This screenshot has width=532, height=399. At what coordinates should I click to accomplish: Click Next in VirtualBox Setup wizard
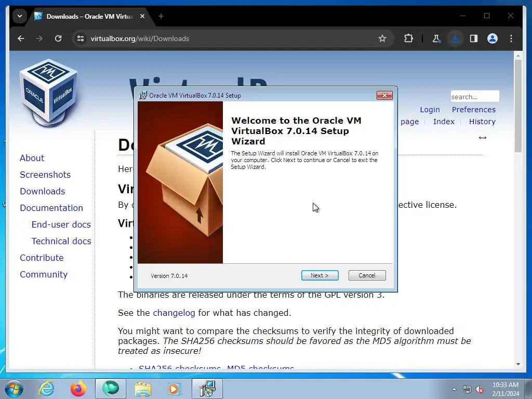coord(320,275)
